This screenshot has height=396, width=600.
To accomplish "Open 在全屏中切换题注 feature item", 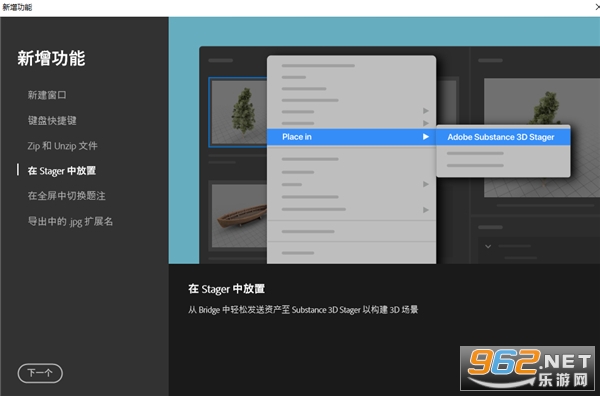I will tap(67, 196).
